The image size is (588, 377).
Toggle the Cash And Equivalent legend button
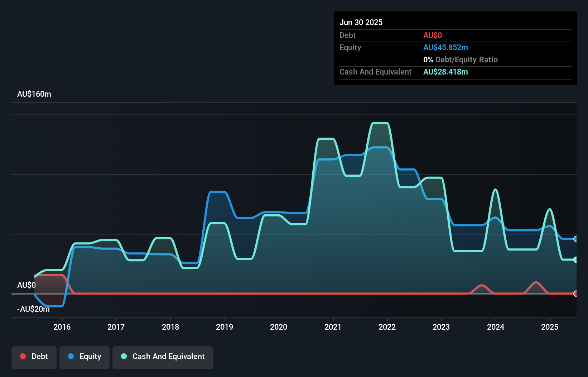[x=163, y=357]
